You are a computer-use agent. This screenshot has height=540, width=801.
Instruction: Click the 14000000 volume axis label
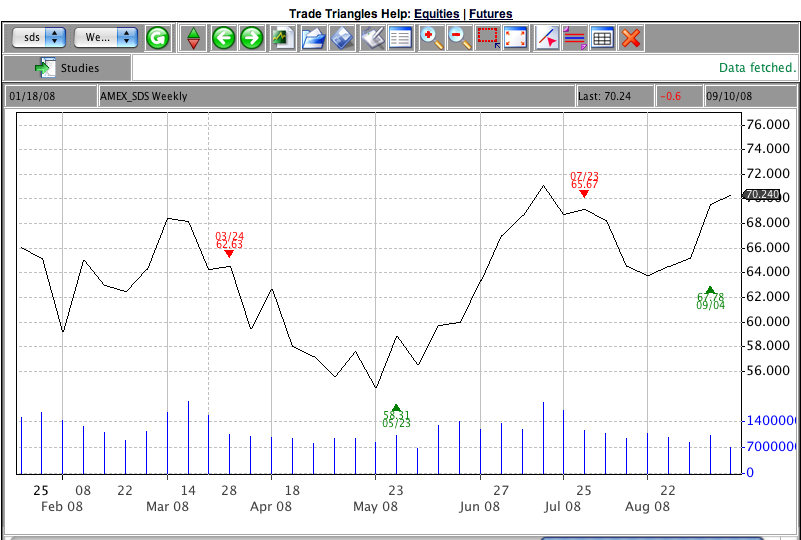(772, 421)
